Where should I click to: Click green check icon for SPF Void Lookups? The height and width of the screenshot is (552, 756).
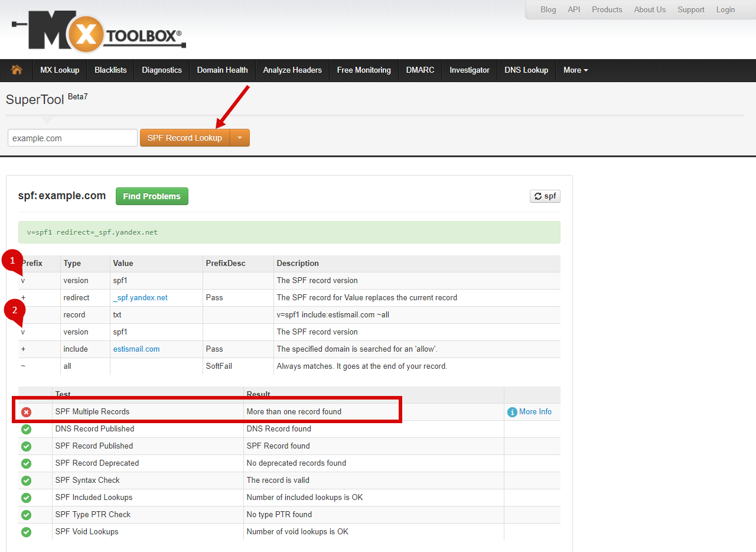26,532
